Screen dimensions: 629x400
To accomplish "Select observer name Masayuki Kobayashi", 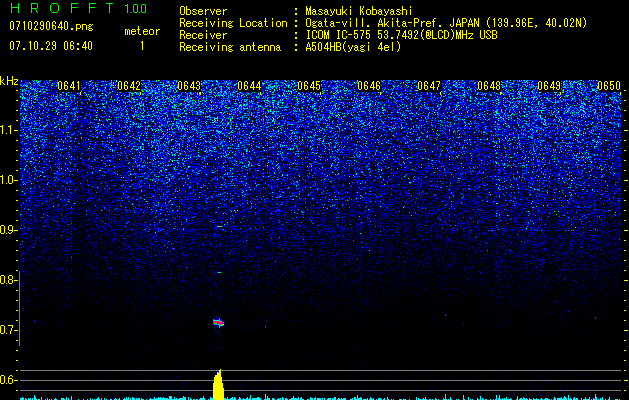I will coord(359,11).
